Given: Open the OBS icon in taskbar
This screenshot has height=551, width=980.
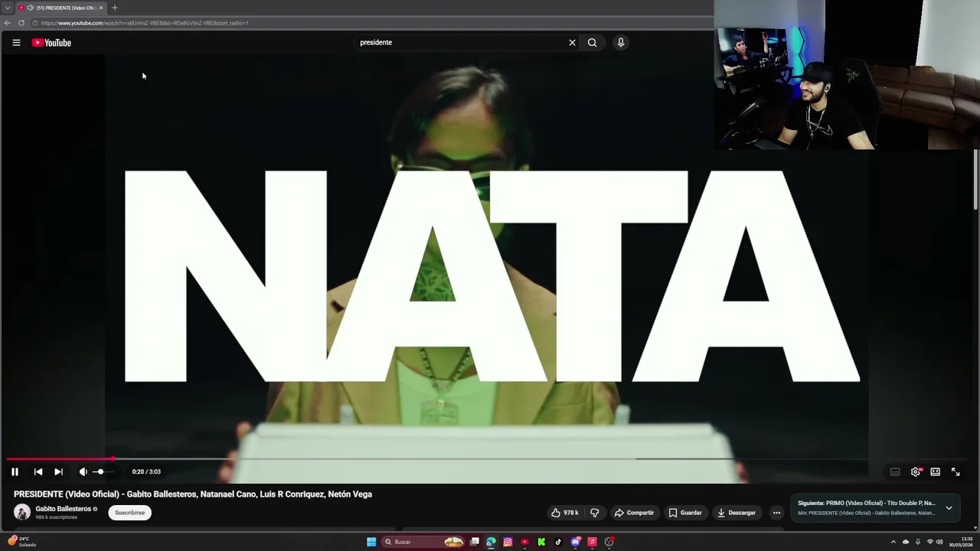Looking at the screenshot, I should 609,542.
